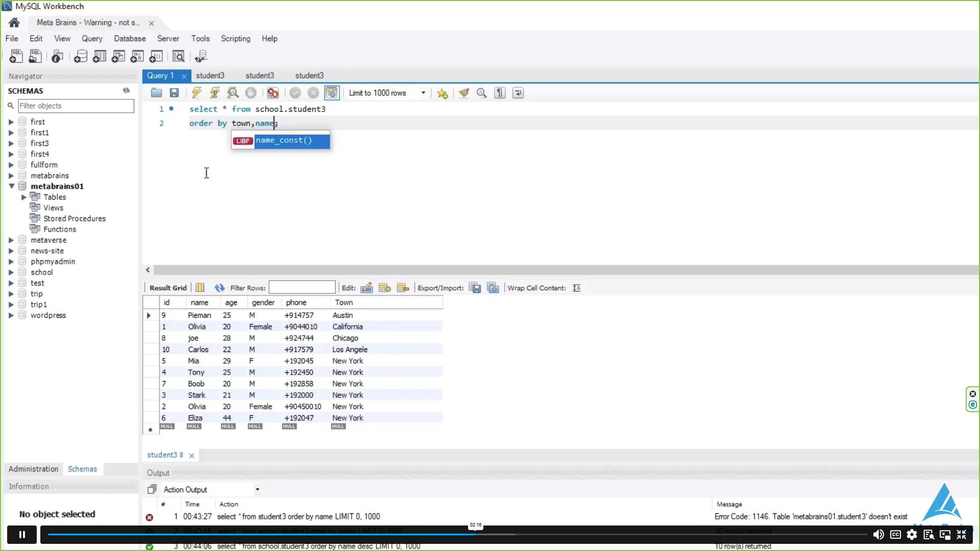Click the beautify query broom icon

pyautogui.click(x=463, y=93)
